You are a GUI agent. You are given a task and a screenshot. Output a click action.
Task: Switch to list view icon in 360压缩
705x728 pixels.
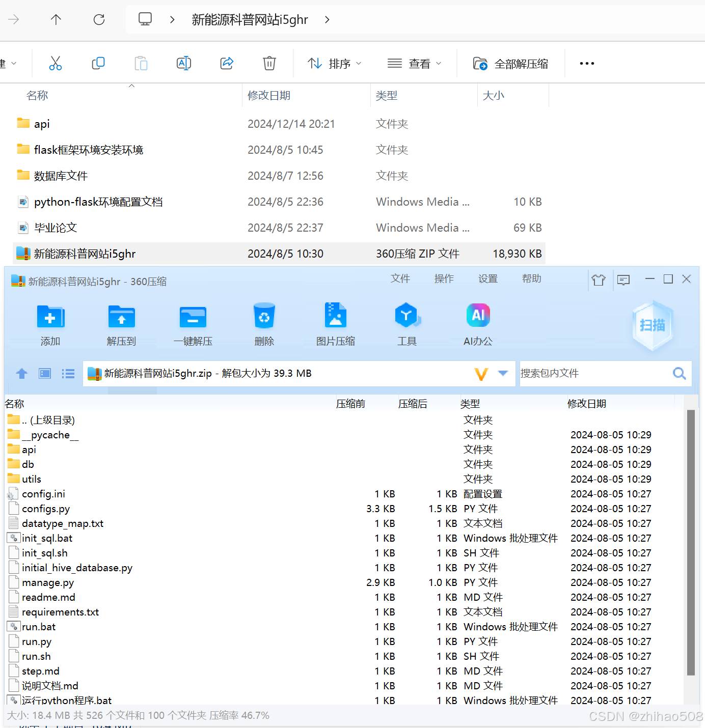(x=68, y=374)
